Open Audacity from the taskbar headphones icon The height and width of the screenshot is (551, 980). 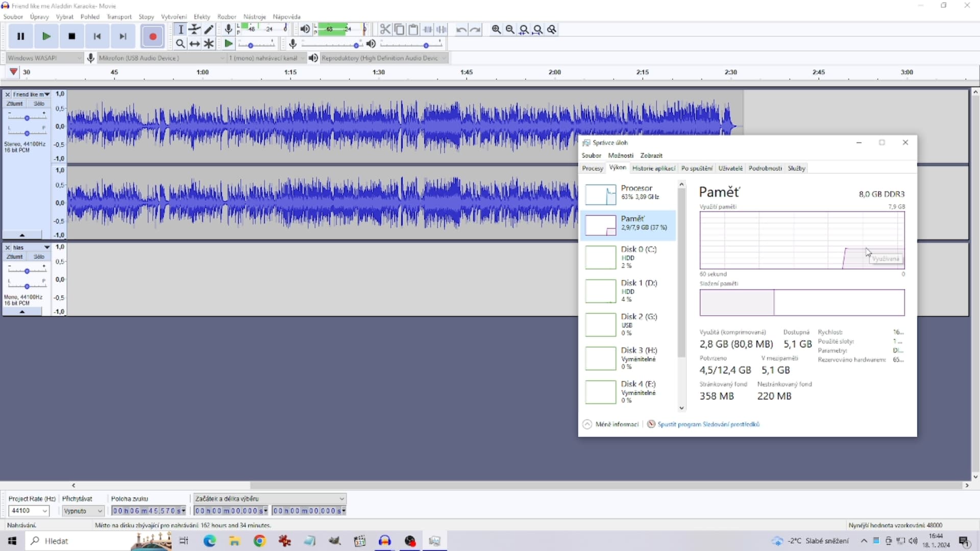coord(385,541)
